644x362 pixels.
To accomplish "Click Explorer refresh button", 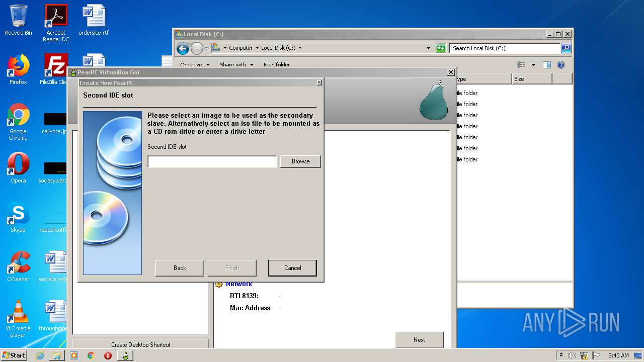I will click(441, 48).
